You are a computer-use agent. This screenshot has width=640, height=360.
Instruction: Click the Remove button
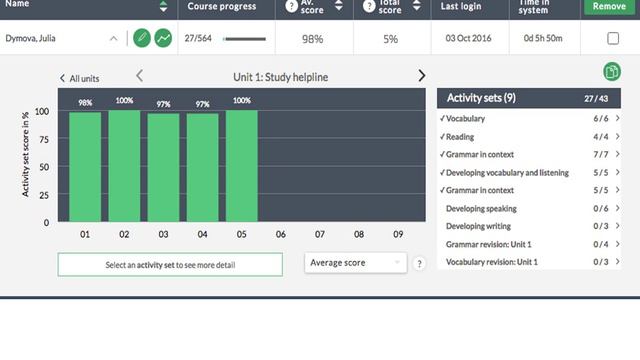pos(609,7)
